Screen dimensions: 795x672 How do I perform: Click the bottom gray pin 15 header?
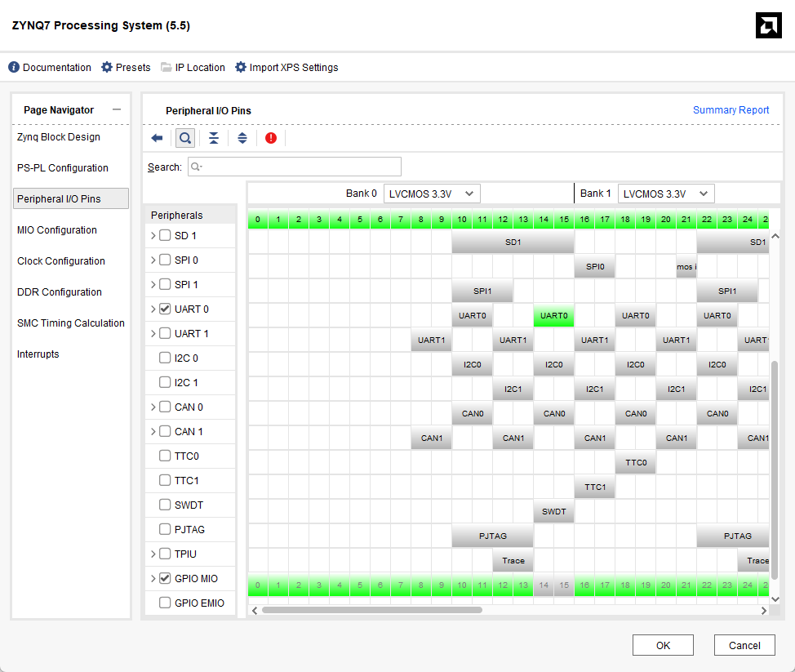pos(564,585)
